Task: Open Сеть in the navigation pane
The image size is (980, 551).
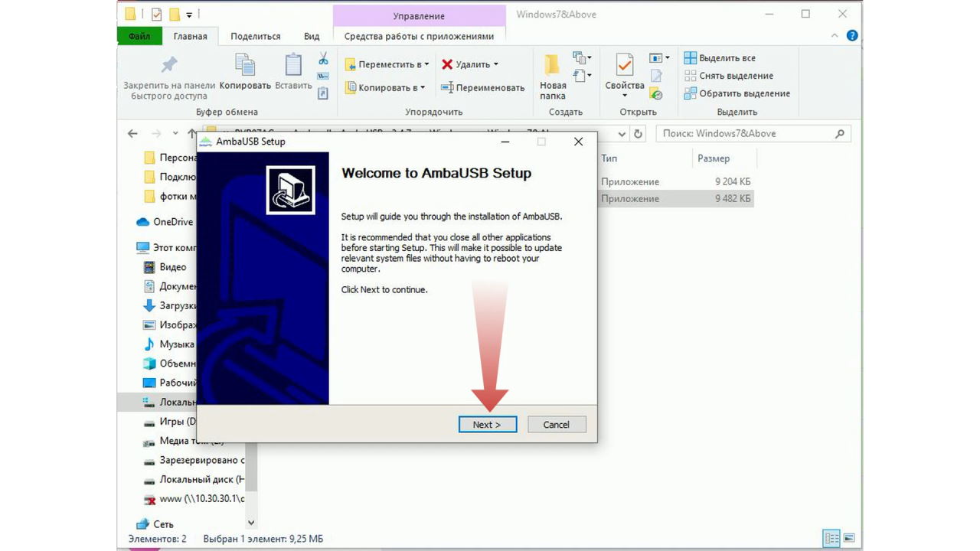Action: pos(155,524)
